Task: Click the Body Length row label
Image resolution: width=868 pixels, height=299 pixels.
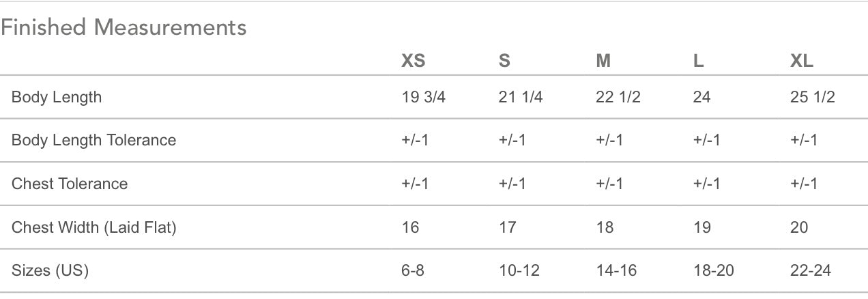Action: pyautogui.click(x=57, y=97)
